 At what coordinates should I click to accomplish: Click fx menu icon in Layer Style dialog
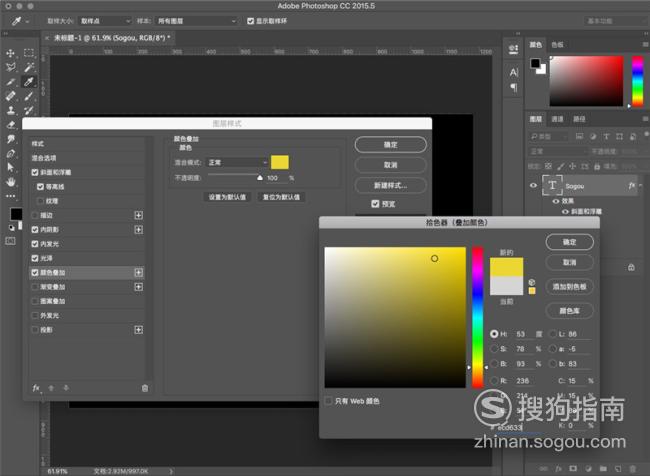point(36,388)
